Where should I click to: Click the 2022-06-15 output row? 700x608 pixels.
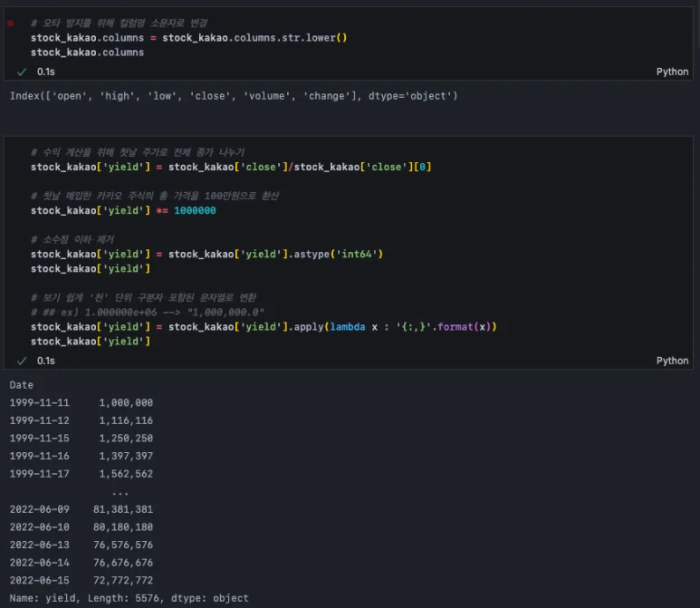pos(82,579)
